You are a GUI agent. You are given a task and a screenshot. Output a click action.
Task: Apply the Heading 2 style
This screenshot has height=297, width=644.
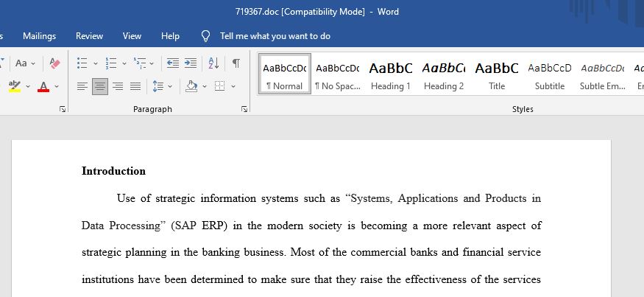(444, 74)
